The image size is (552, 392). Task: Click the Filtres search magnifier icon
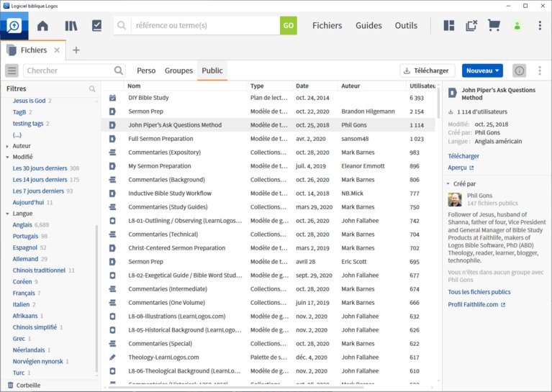coord(92,88)
